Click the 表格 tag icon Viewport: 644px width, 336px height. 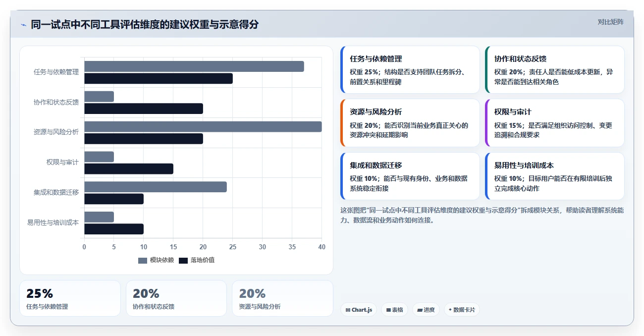coord(388,310)
